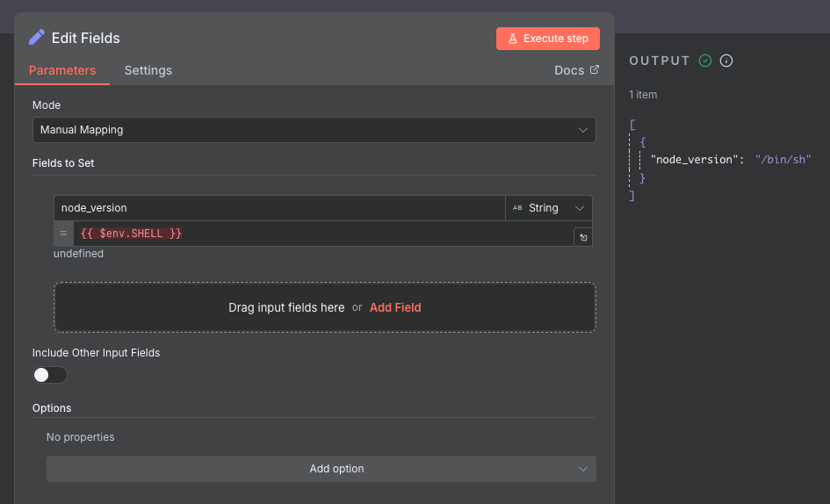Click the equals expression indicator icon
Image resolution: width=830 pixels, height=504 pixels.
click(x=63, y=234)
